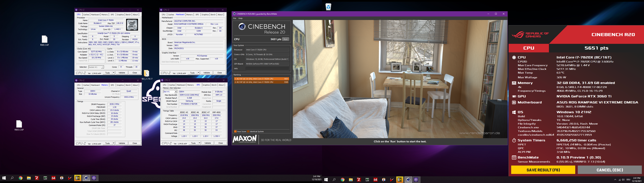Switch to the SPD tab in the CPU-Z CPU window
This screenshot has height=183, width=644.
pyautogui.click(x=112, y=15)
